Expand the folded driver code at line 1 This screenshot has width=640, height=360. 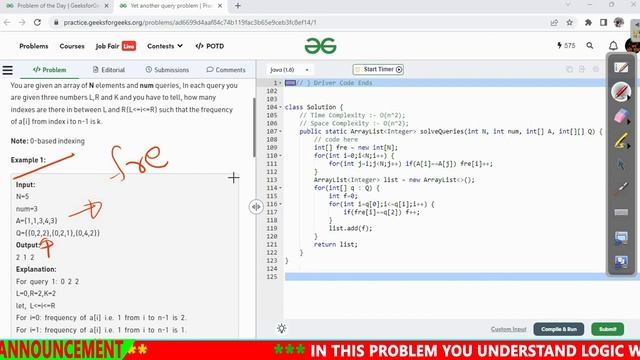click(x=280, y=83)
